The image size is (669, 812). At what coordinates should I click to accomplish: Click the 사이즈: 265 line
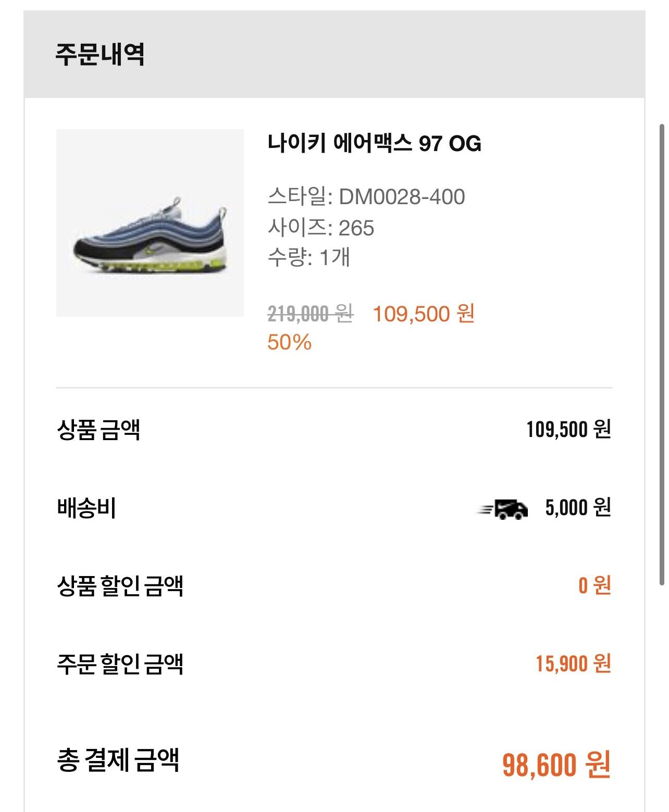[320, 228]
